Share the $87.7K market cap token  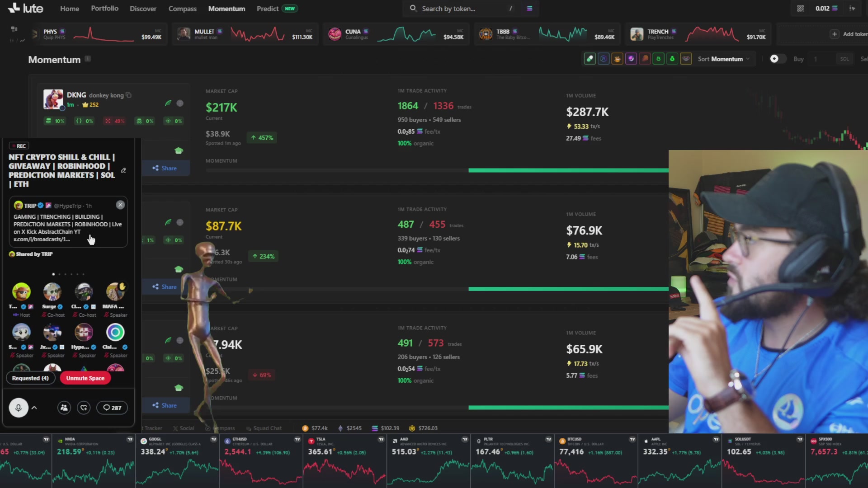(x=165, y=286)
